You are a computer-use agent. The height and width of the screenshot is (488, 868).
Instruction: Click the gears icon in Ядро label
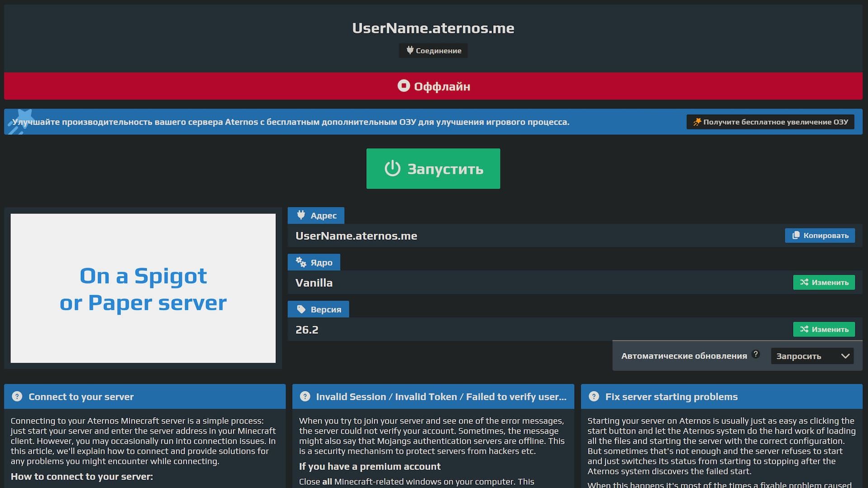[x=301, y=262]
